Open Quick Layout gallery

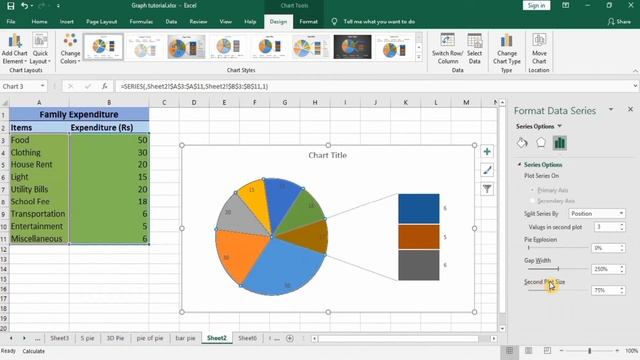point(40,49)
